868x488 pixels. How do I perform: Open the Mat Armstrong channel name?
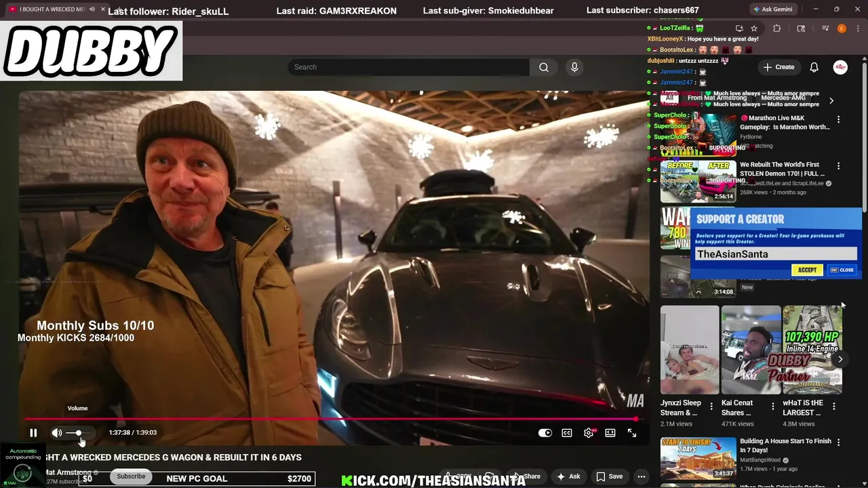[68, 472]
